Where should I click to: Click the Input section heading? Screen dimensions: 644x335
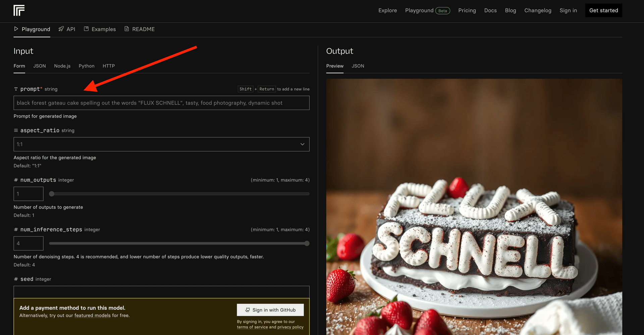click(23, 51)
